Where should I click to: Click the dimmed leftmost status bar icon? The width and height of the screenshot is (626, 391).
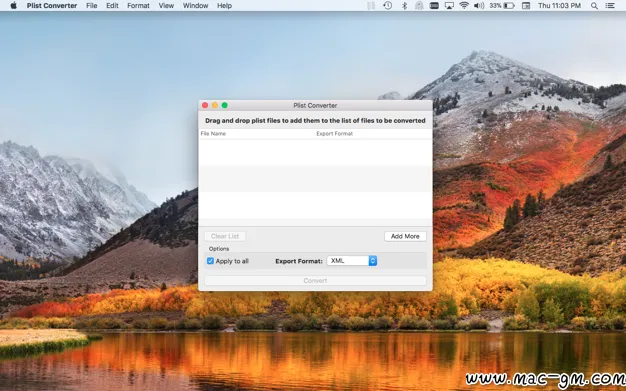click(371, 6)
